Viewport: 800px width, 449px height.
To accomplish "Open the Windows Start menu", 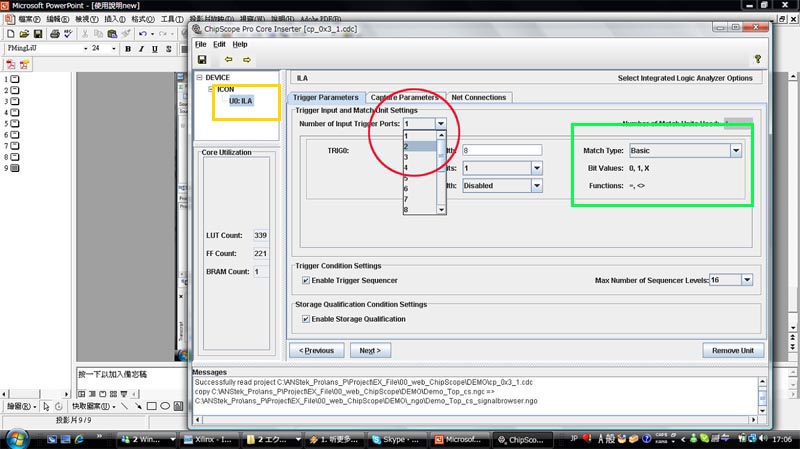I will click(17, 439).
